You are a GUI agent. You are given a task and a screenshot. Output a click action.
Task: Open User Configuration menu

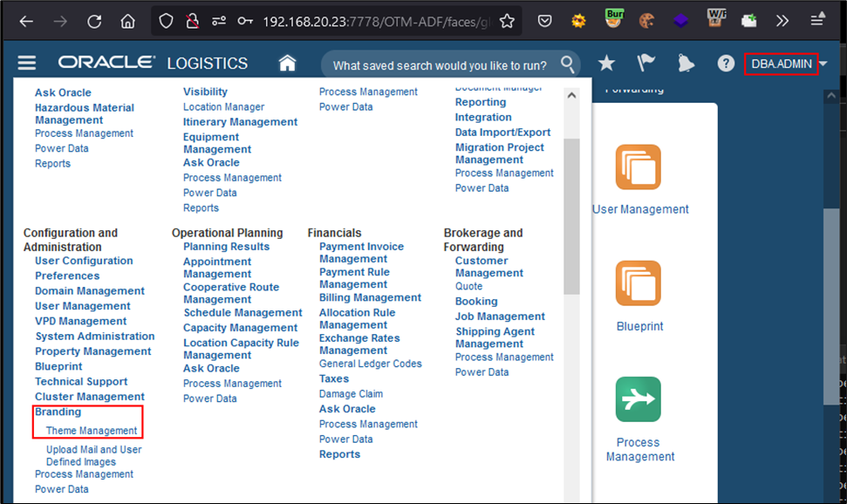coord(84,261)
